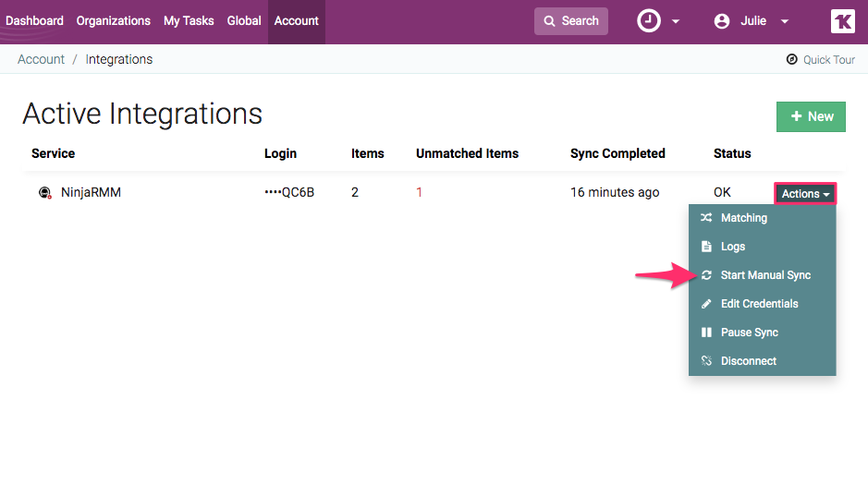Viewport: 868px width, 484px height.
Task: Expand the dropdown arrow beside clock
Action: (x=676, y=21)
